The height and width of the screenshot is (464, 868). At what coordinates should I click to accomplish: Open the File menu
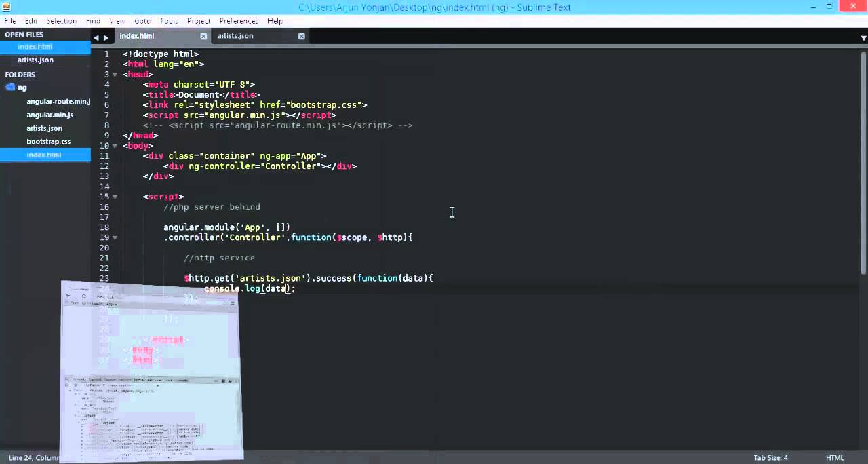10,21
